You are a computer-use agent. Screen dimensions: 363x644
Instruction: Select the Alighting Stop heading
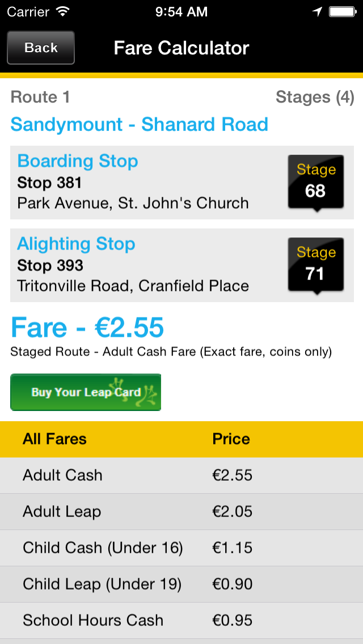76,244
